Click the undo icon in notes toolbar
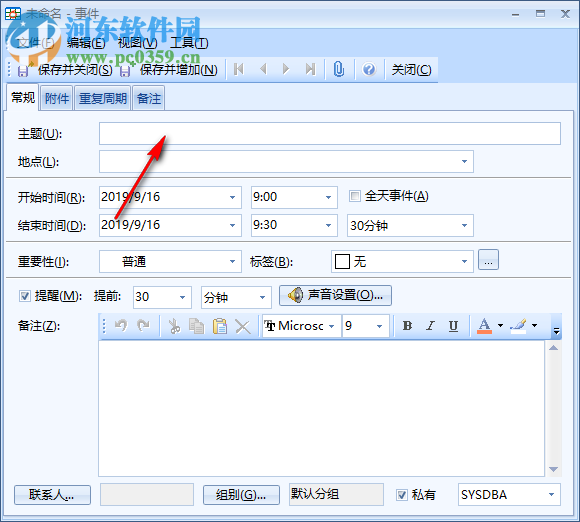Viewport: 580px width, 522px height. click(x=121, y=326)
